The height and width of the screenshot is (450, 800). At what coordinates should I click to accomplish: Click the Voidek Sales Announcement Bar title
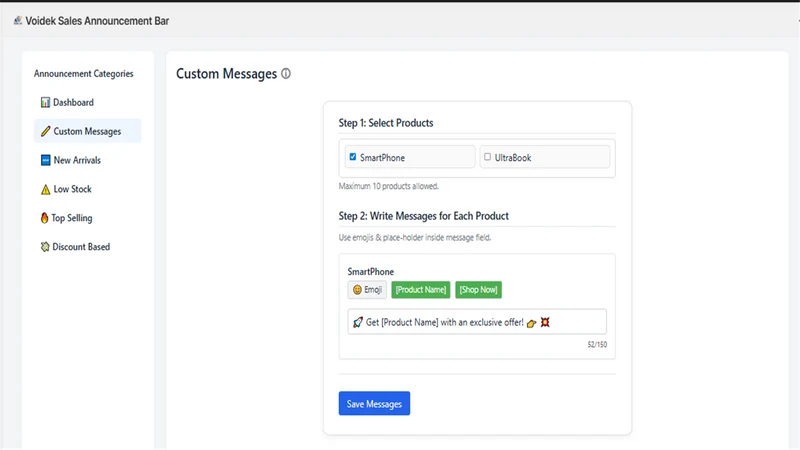tap(97, 21)
